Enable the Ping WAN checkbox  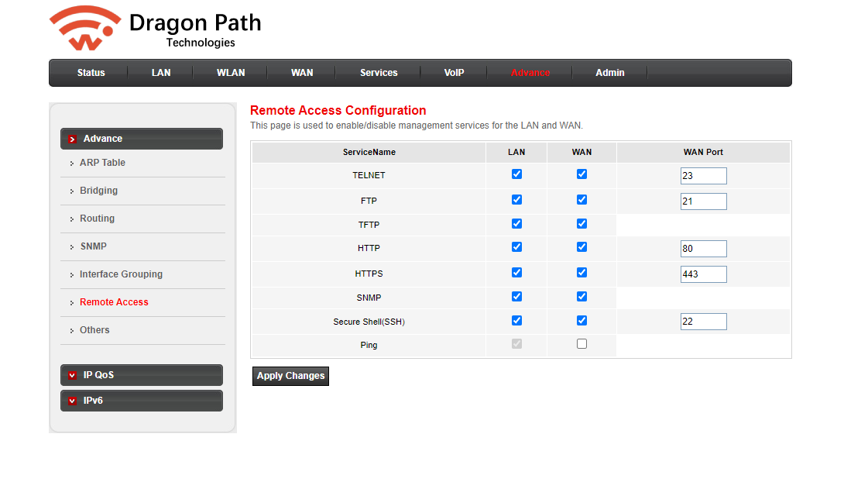(x=582, y=344)
